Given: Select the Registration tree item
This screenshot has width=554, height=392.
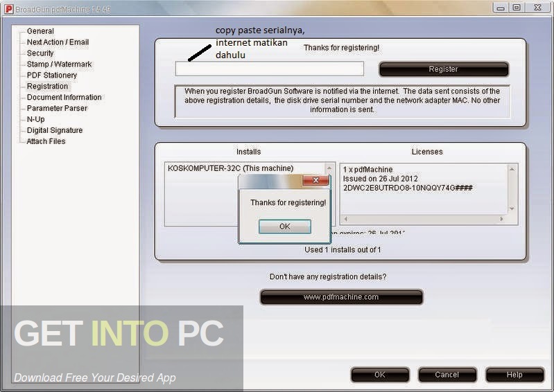Looking at the screenshot, I should coord(47,86).
